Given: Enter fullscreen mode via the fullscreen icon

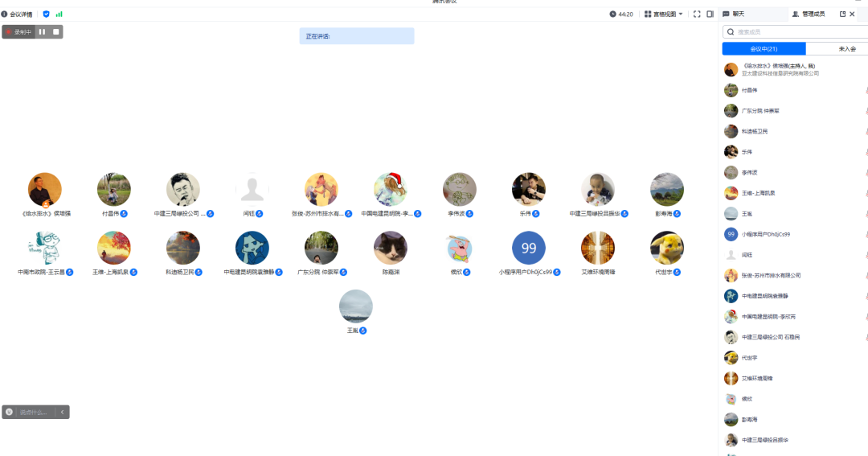Looking at the screenshot, I should click(x=697, y=14).
